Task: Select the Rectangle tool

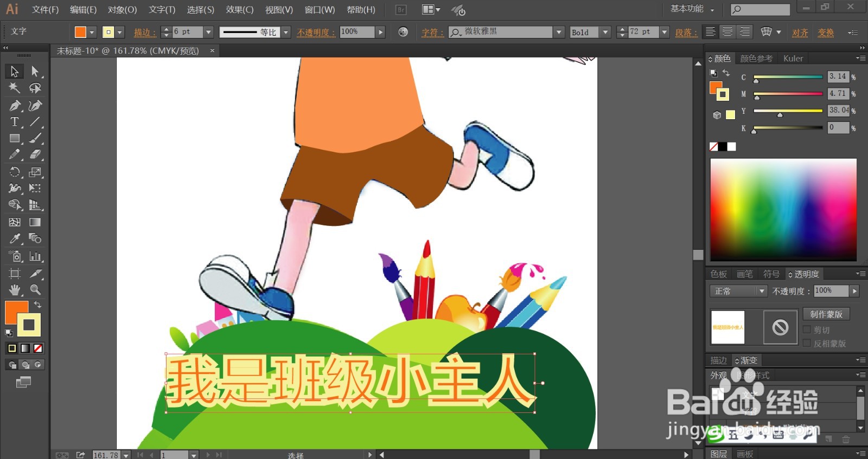Action: pyautogui.click(x=15, y=139)
